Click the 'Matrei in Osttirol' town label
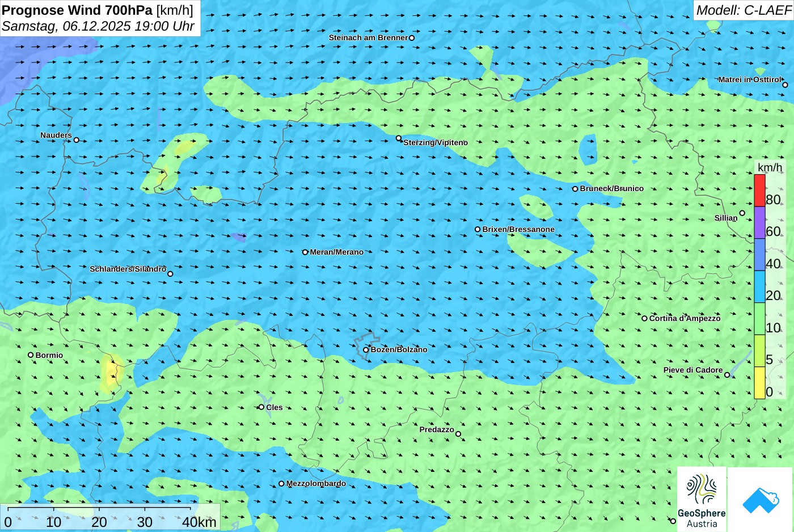The width and height of the screenshot is (794, 532). 749,80
